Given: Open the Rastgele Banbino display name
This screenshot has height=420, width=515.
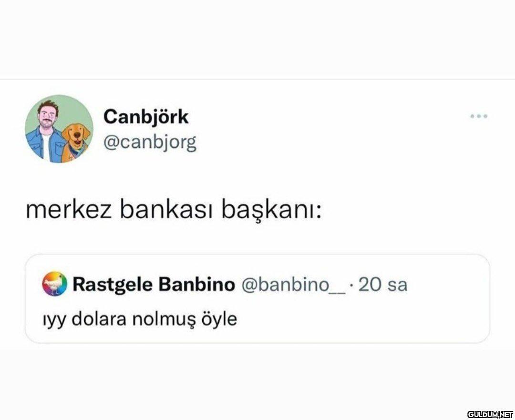Looking at the screenshot, I should [x=154, y=285].
